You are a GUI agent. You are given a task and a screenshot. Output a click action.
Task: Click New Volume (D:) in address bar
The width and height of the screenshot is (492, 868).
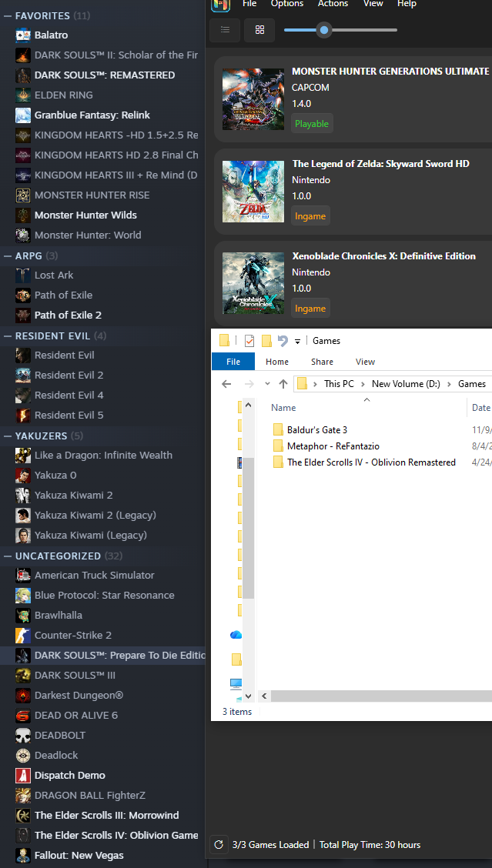click(x=406, y=384)
